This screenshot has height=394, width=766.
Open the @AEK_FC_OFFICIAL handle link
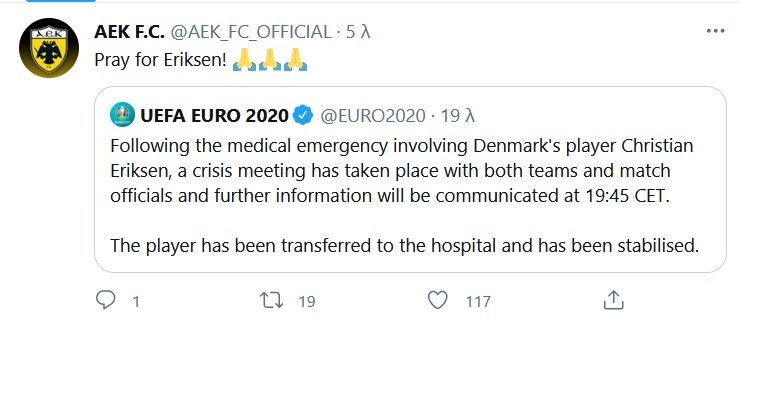pos(251,32)
